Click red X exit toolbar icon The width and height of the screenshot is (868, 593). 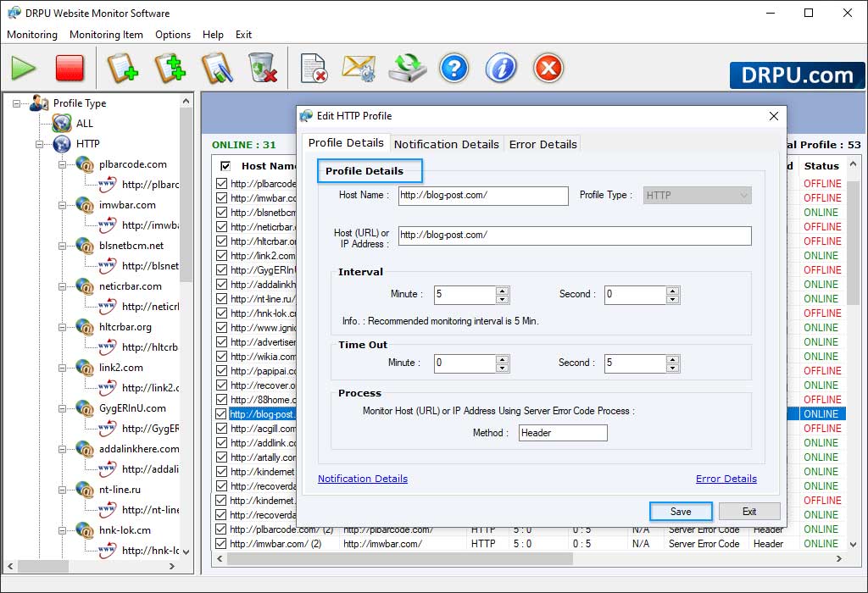[548, 69]
